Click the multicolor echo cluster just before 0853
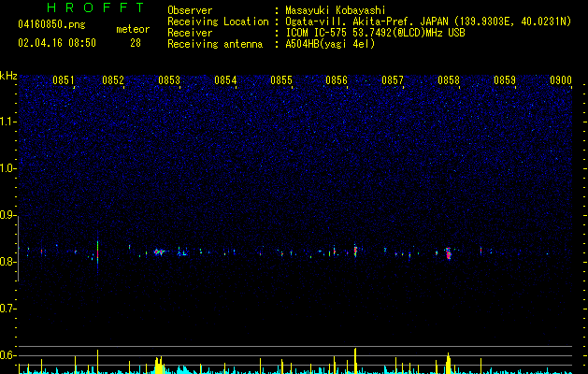 [x=159, y=252]
